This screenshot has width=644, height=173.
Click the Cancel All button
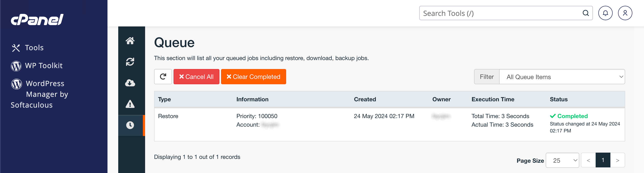tap(196, 77)
